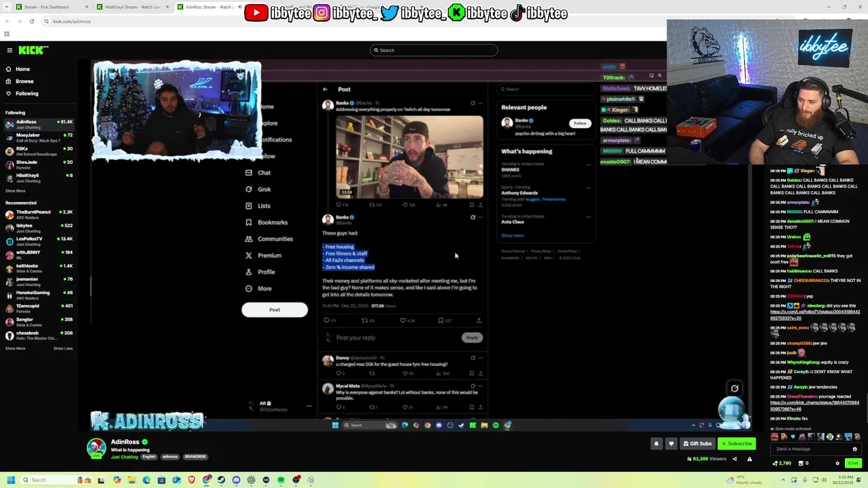Click the Kick logo
The width and height of the screenshot is (868, 488).
point(33,50)
